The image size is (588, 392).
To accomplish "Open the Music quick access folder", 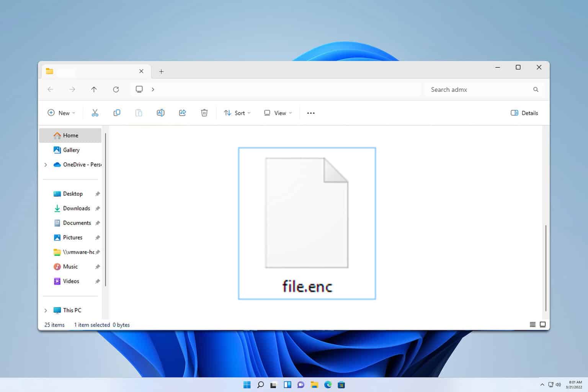I will [70, 266].
